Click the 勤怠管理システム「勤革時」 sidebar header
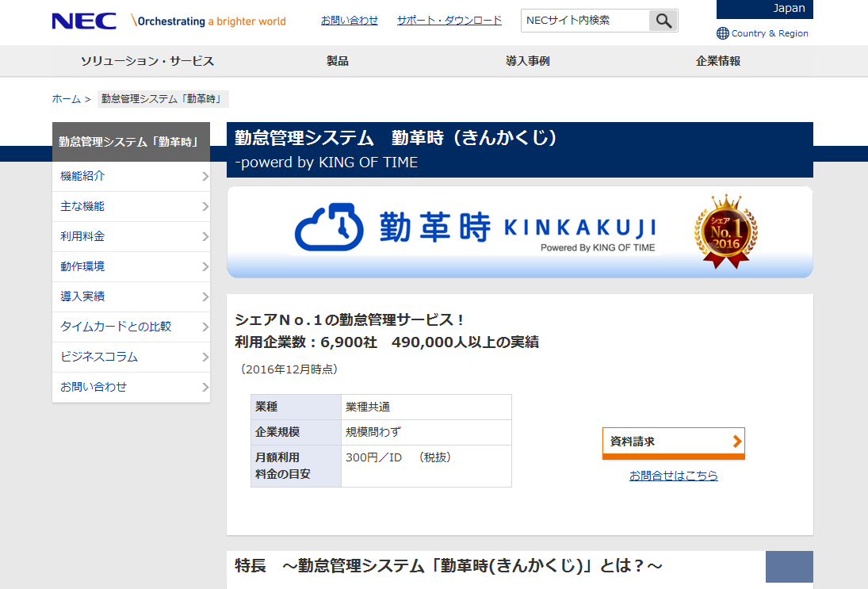The image size is (868, 589). point(132,142)
